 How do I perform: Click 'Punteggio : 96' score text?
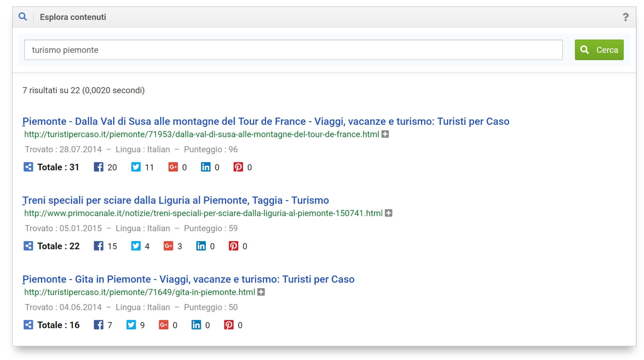[211, 149]
